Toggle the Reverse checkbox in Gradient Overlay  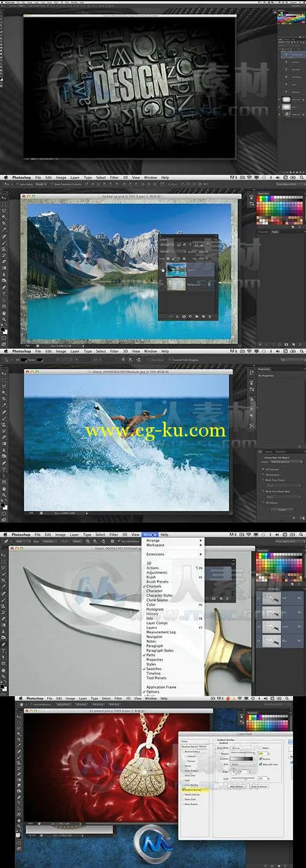click(x=260, y=759)
